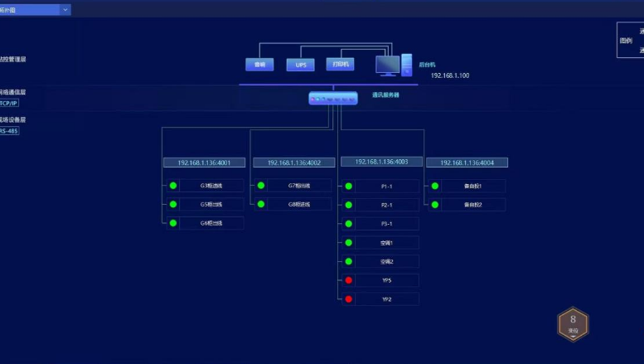Click the green status light for P1-1

(x=349, y=186)
